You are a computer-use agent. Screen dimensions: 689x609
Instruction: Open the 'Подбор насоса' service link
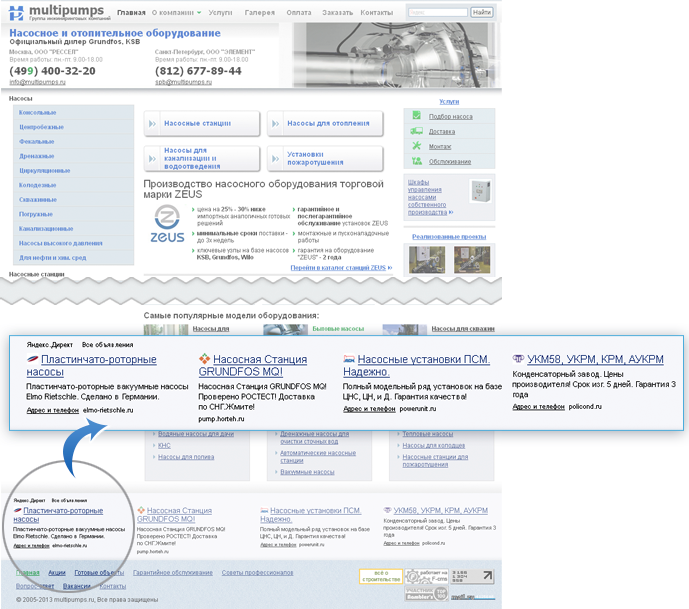click(450, 116)
